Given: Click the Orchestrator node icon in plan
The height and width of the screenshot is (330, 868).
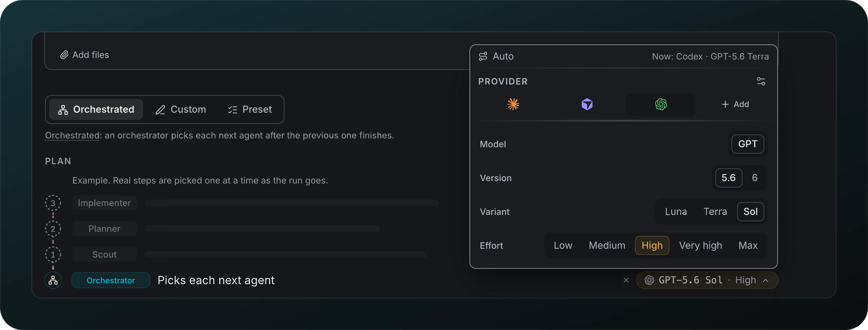Looking at the screenshot, I should click(x=53, y=280).
